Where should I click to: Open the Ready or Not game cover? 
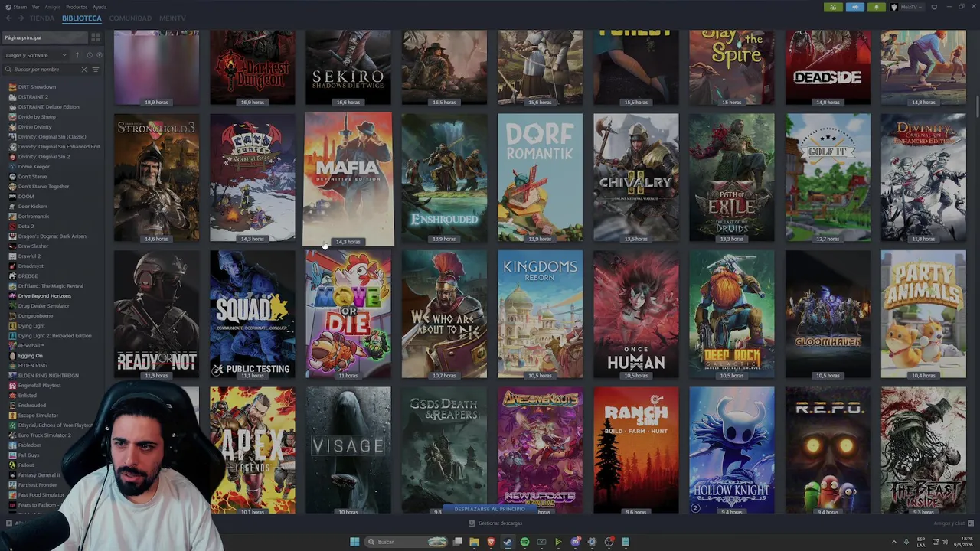tap(156, 314)
